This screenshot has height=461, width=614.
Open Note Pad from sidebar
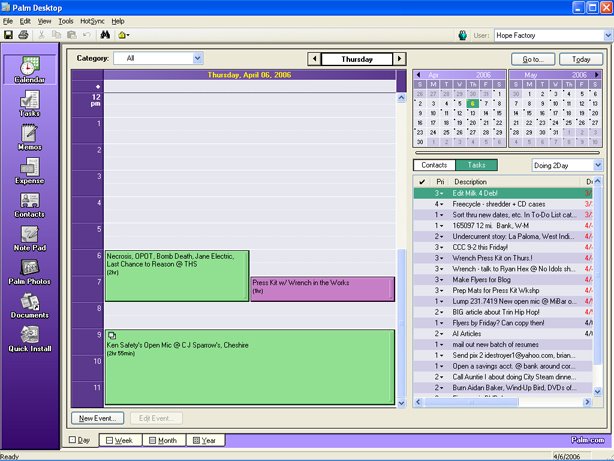point(30,238)
